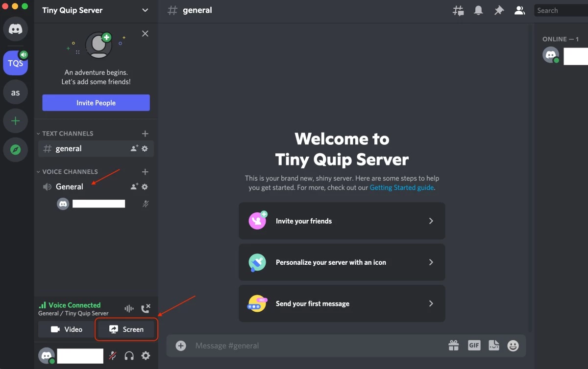
Task: Toggle noise suppression in voice panel
Action: pos(128,308)
